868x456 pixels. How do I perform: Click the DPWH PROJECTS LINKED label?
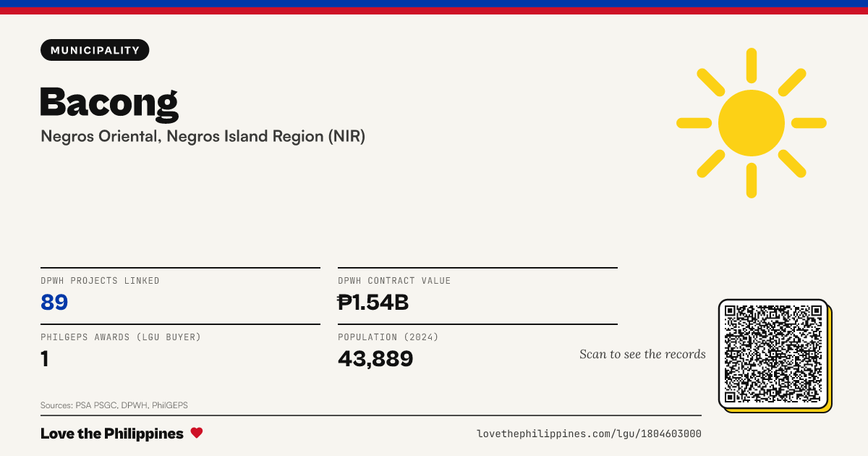pyautogui.click(x=100, y=281)
